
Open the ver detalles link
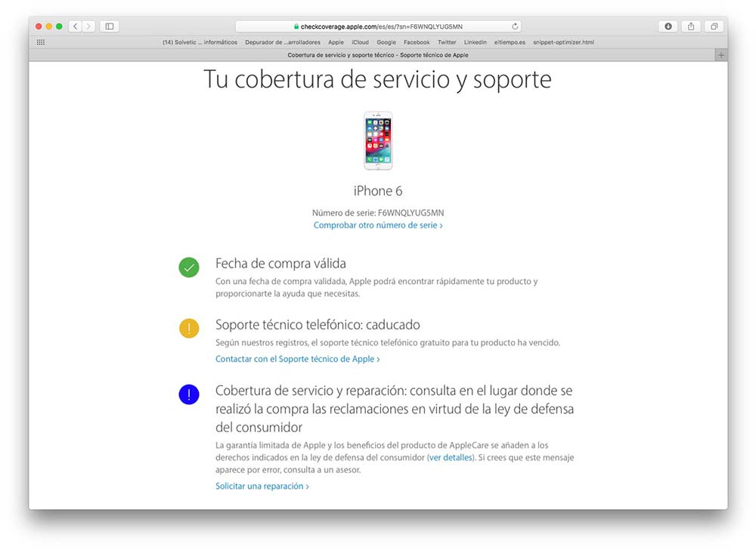(x=451, y=458)
